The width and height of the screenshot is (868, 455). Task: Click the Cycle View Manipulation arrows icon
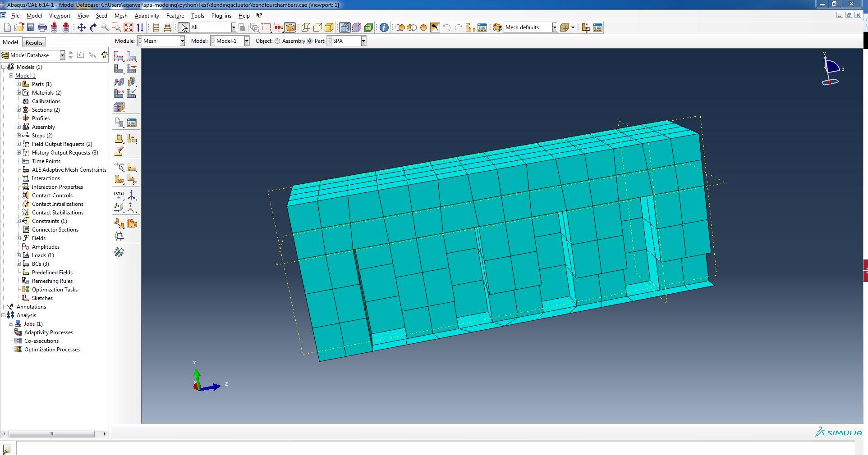(x=140, y=27)
